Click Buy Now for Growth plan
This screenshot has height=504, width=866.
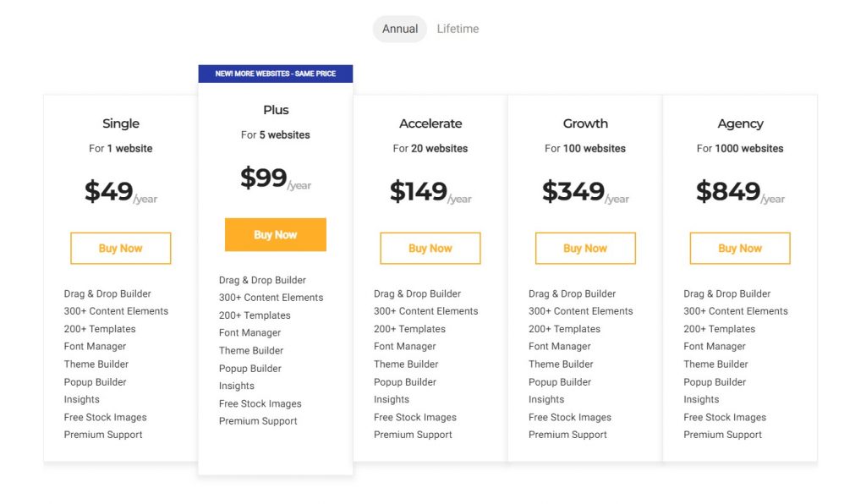585,249
